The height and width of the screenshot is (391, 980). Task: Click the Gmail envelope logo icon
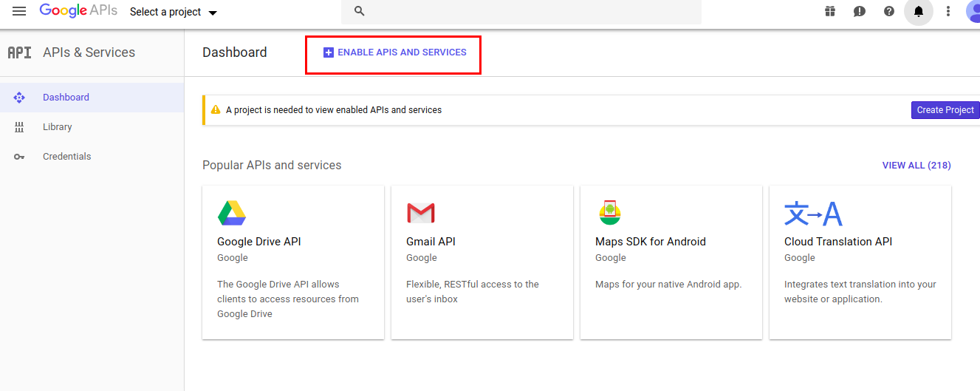(x=421, y=214)
